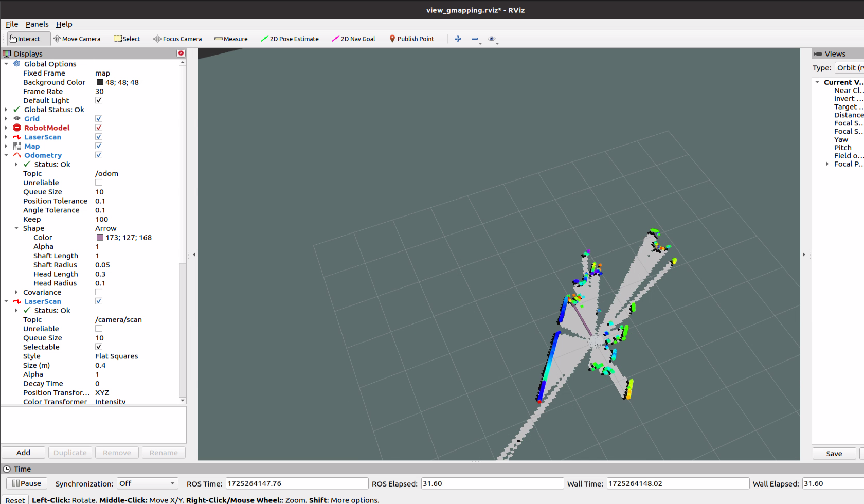
Task: Click the /camera/scan LaserScan display icon
Action: (17, 301)
